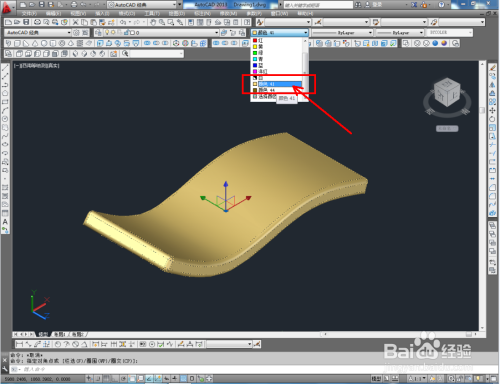The image size is (500, 384).
Task: Open the lineweight ByLayer dropdown
Action: pos(399,33)
